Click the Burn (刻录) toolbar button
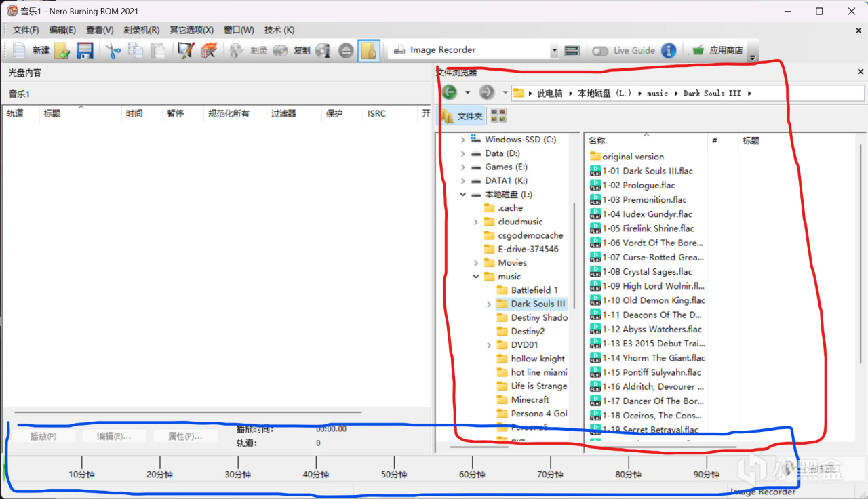The width and height of the screenshot is (868, 499). click(248, 50)
